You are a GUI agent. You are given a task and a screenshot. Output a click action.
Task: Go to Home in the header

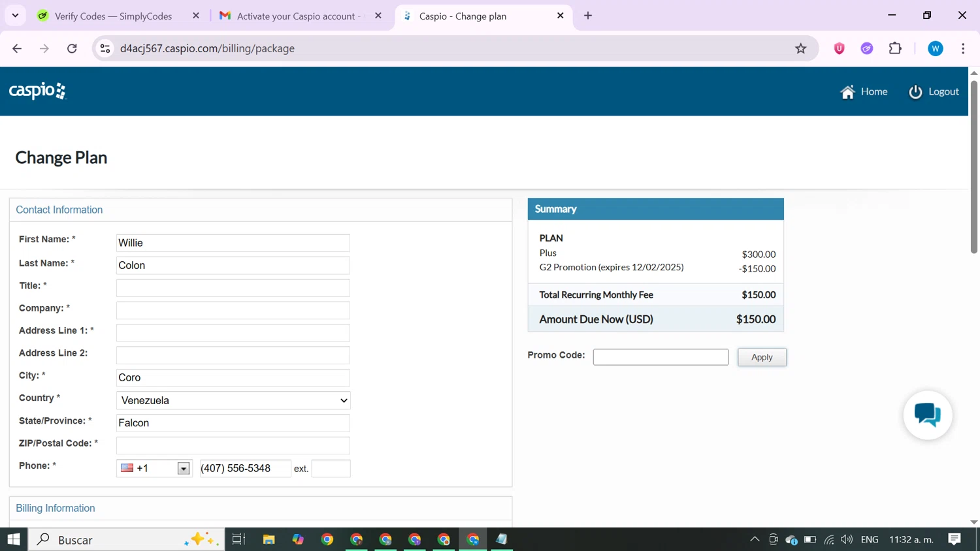[x=864, y=91]
